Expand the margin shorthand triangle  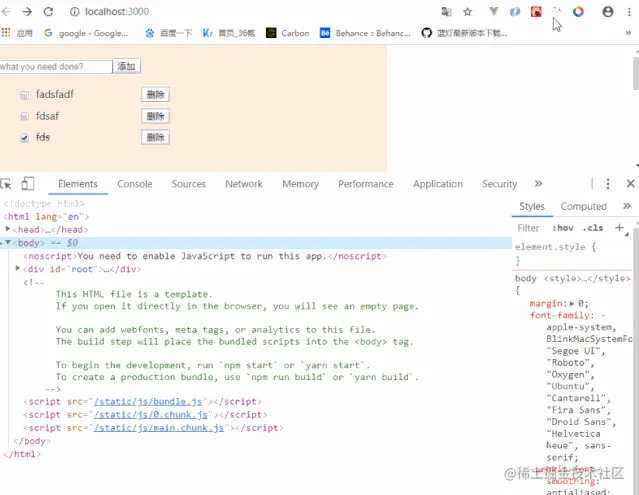pyautogui.click(x=572, y=304)
